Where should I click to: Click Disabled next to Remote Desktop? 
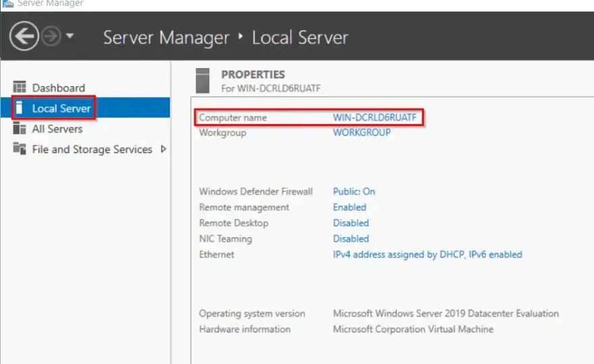click(351, 223)
